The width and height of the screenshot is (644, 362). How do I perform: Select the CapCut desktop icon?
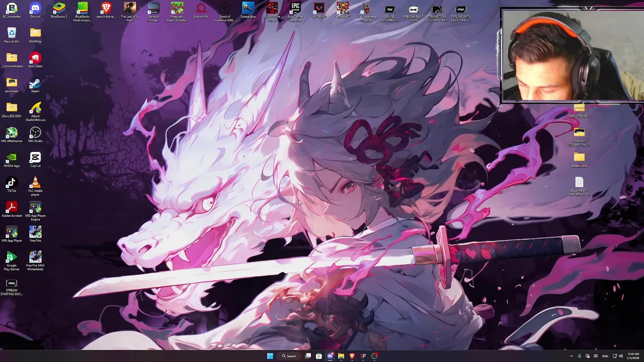[x=35, y=159]
